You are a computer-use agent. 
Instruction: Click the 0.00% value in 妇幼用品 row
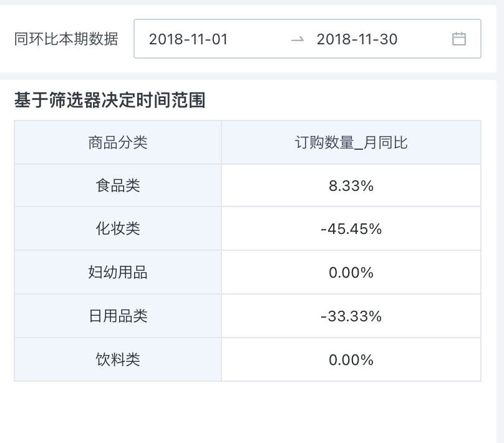tap(351, 273)
